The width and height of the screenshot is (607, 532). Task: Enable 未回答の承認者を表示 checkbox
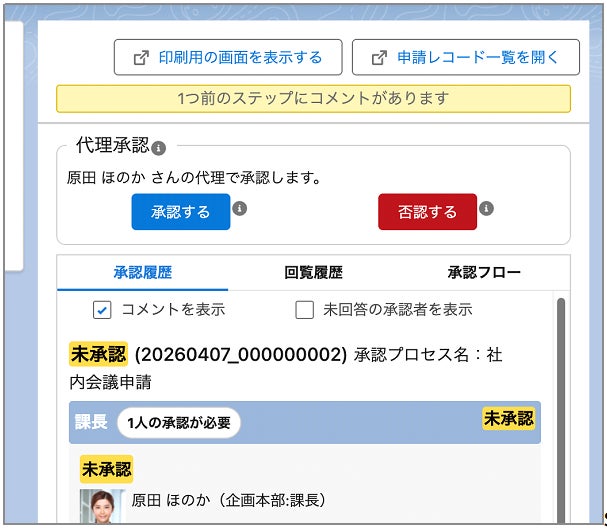[304, 310]
